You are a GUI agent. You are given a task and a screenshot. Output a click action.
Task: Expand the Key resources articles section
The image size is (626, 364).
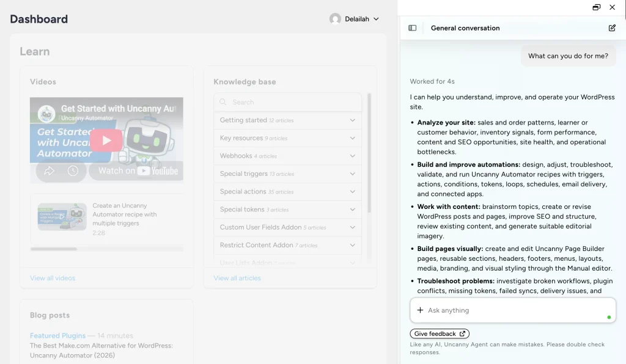coord(287,138)
